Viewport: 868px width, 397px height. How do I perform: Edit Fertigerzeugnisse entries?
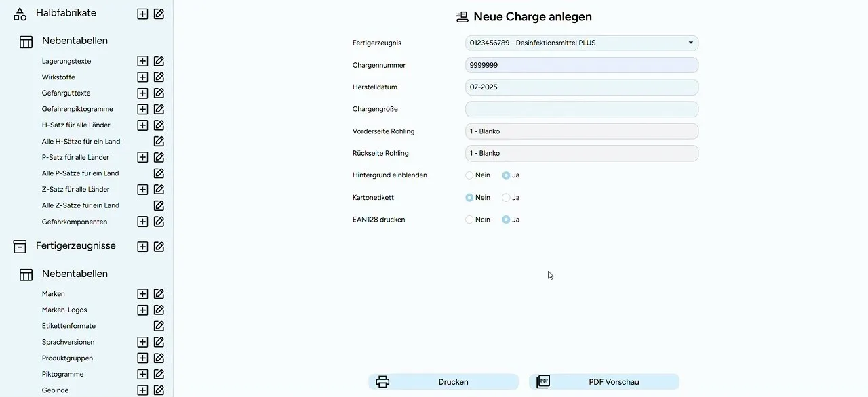tap(159, 247)
